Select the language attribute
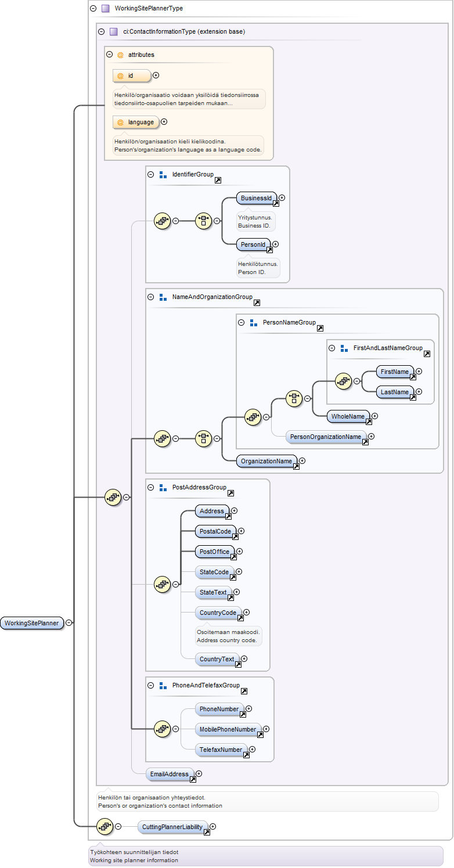 coord(136,122)
